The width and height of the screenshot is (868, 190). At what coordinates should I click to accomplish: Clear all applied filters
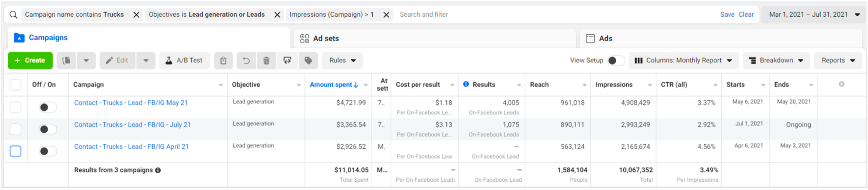(x=746, y=14)
